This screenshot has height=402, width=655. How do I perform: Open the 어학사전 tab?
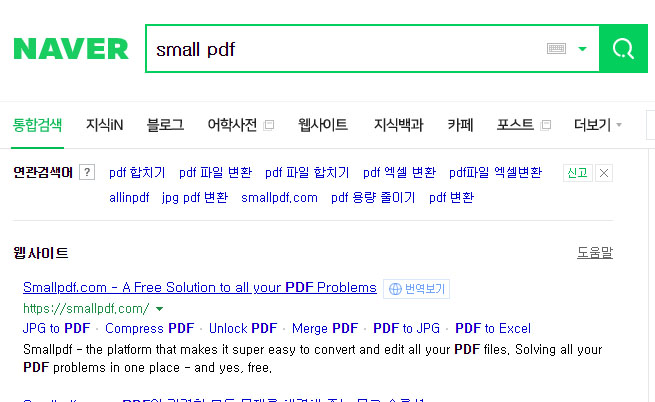pos(232,125)
